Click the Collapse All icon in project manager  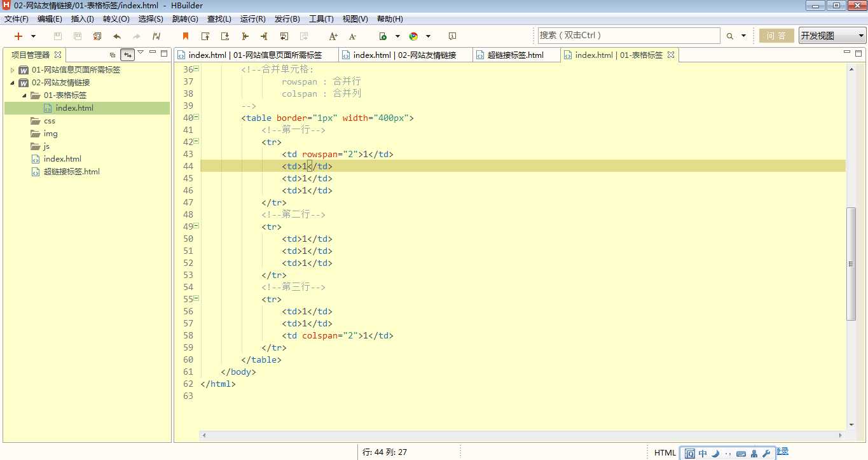pyautogui.click(x=113, y=55)
